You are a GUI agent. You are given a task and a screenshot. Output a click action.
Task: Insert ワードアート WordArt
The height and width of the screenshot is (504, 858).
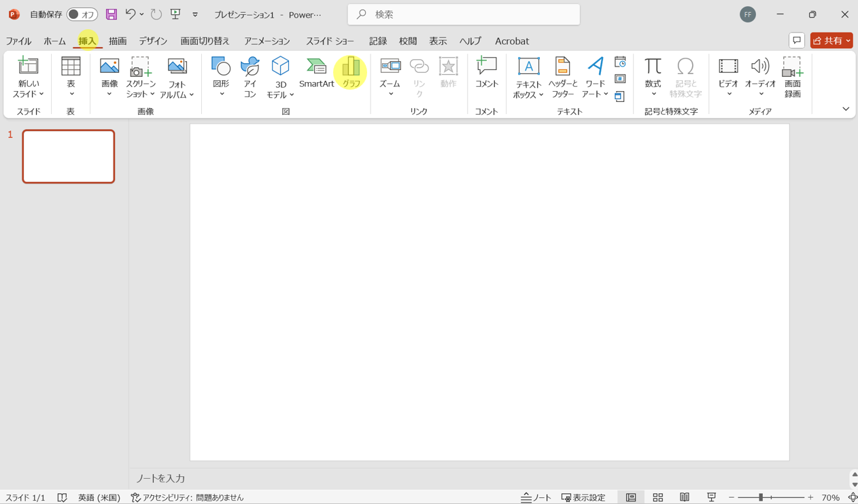coord(595,77)
